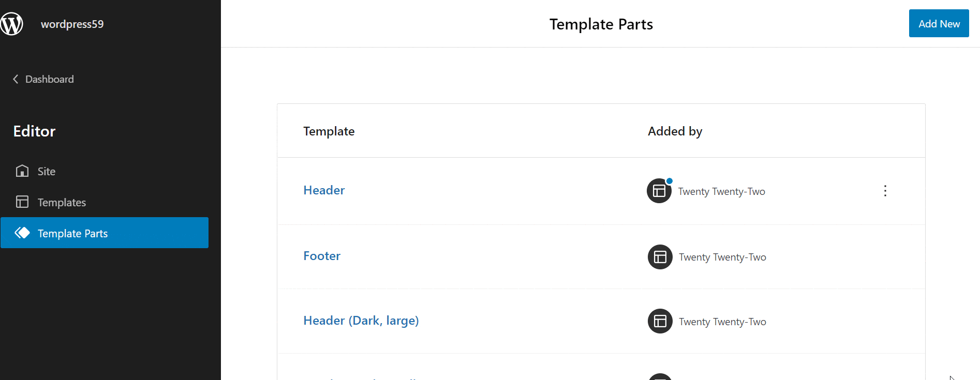This screenshot has width=980, height=380.
Task: Click the wordpress59 site title
Action: tap(72, 24)
